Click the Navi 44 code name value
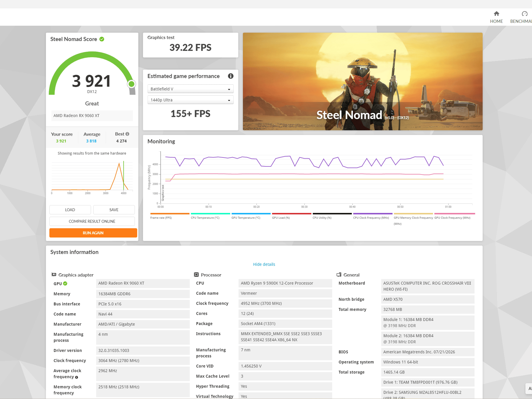This screenshot has height=399, width=532. (143, 314)
